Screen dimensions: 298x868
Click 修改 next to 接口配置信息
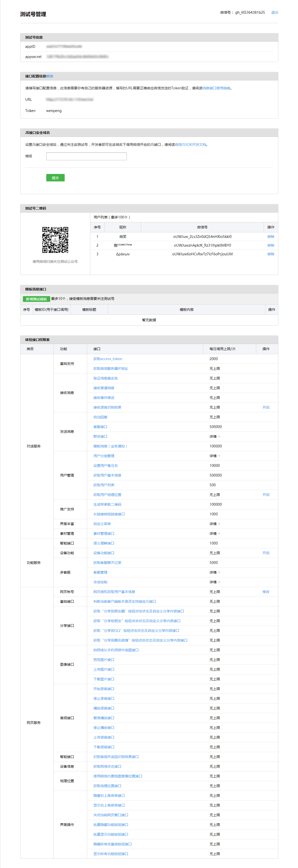[50, 76]
